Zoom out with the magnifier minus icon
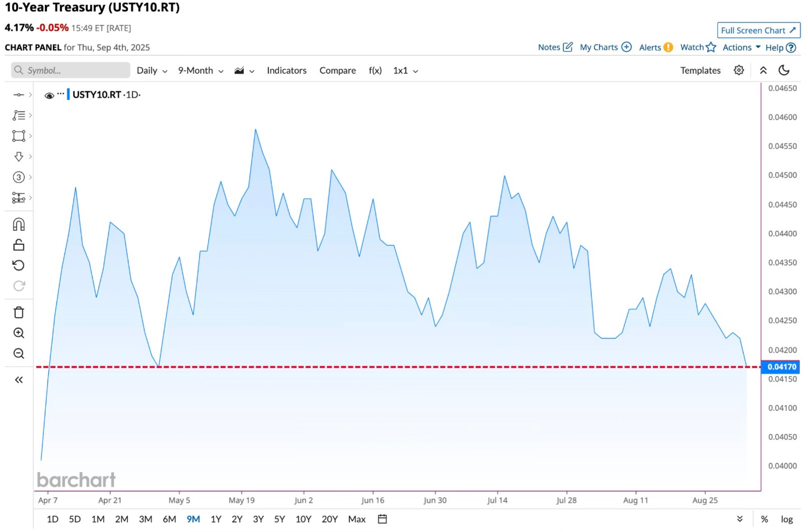The image size is (808, 532). [19, 353]
